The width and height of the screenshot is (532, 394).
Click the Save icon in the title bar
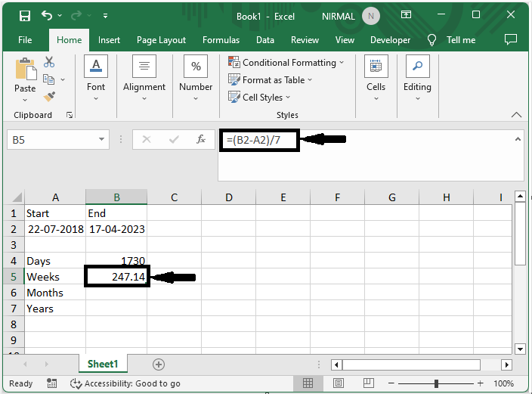pyautogui.click(x=25, y=16)
